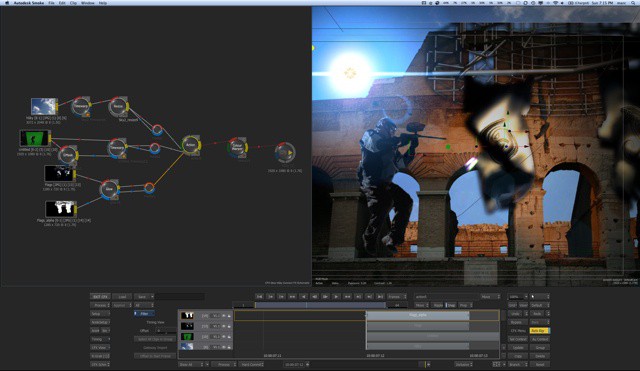Click the Load button

[122, 297]
